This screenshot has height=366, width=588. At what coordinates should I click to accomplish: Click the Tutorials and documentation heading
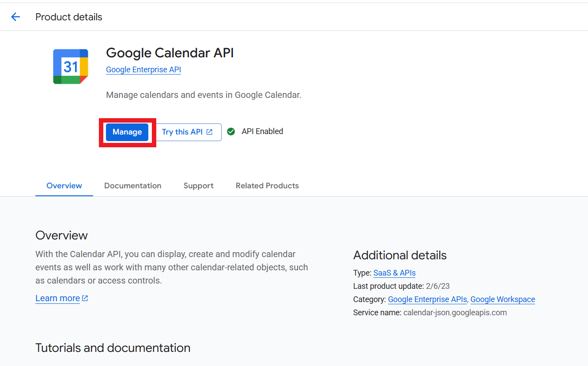pyautogui.click(x=113, y=348)
